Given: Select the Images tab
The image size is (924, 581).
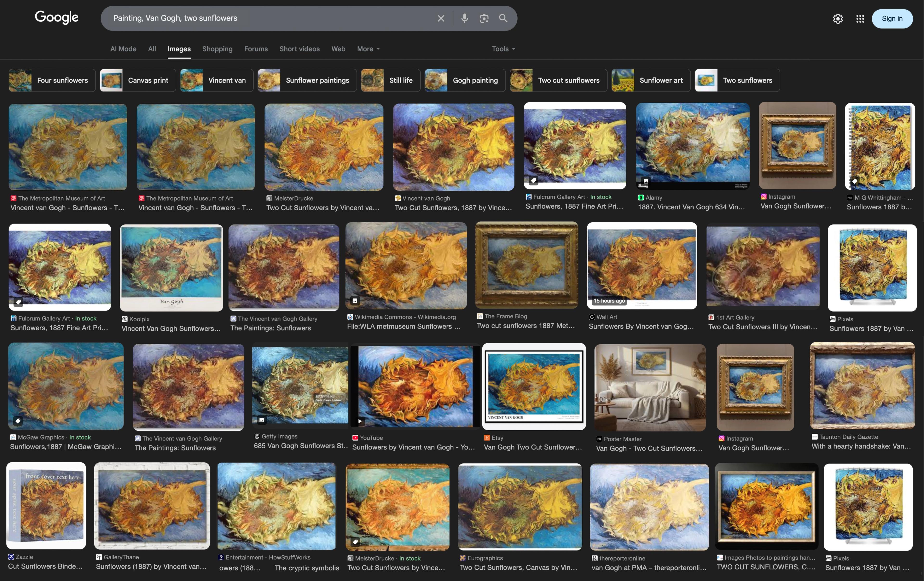Looking at the screenshot, I should click(x=179, y=49).
